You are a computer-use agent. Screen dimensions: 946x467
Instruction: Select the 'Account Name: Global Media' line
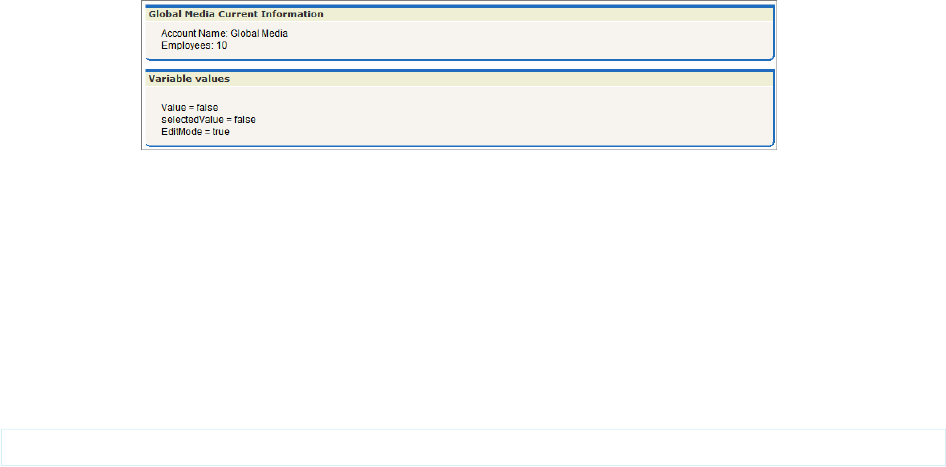pyautogui.click(x=224, y=34)
